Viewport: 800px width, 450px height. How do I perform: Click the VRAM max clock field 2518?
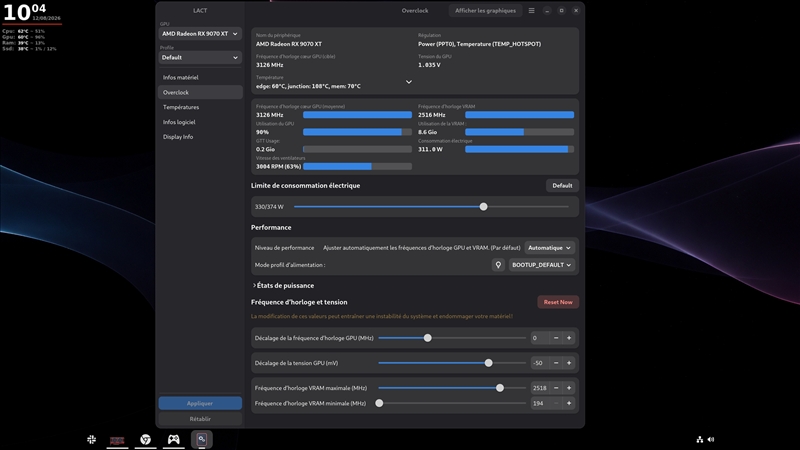pyautogui.click(x=540, y=388)
